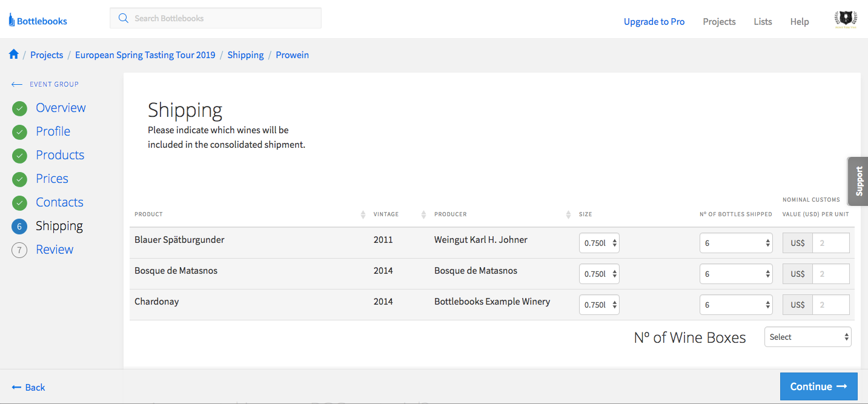Edit customs value for Bosque de Matasnos
The width and height of the screenshot is (868, 404).
click(830, 274)
